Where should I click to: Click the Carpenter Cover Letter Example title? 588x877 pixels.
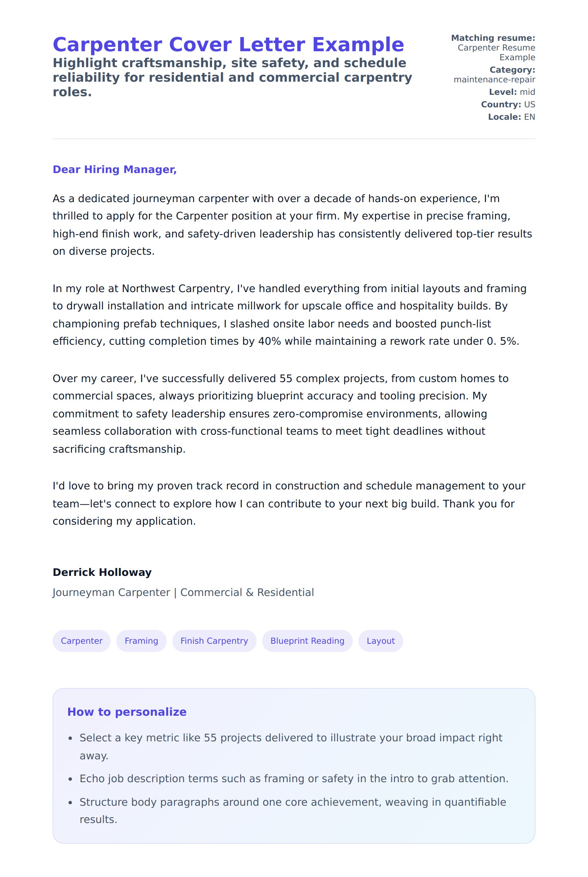(x=228, y=45)
